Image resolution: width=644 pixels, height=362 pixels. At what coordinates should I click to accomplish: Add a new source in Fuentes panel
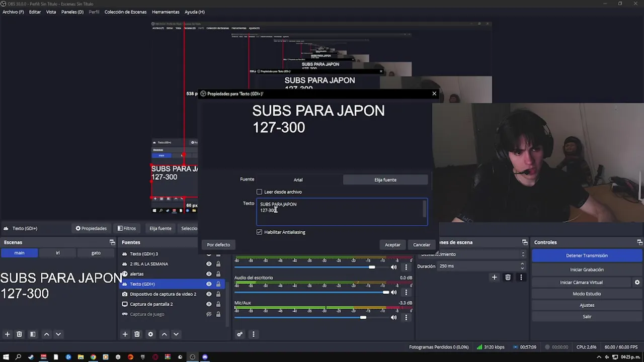(125, 334)
